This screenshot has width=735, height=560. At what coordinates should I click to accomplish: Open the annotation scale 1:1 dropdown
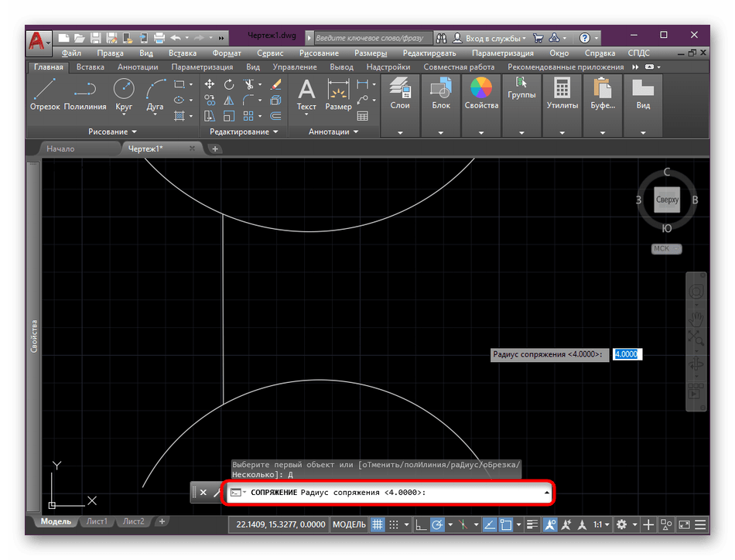click(x=601, y=525)
